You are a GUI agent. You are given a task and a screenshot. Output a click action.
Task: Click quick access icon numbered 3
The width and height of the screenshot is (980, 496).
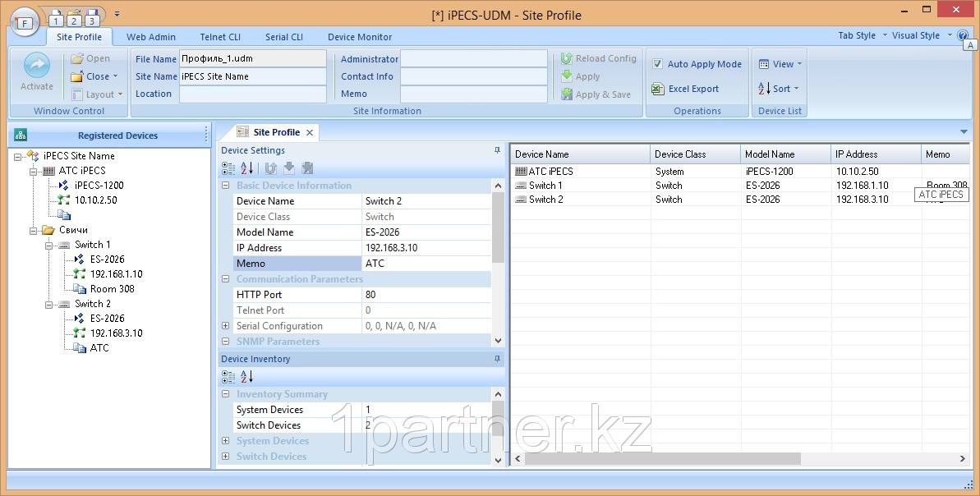click(92, 17)
